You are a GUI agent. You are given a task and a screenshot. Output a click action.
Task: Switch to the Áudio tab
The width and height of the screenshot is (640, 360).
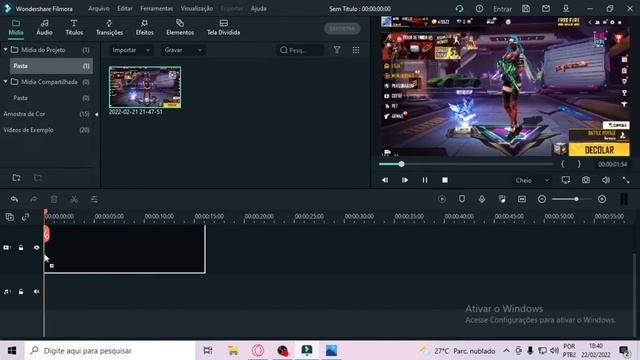pyautogui.click(x=44, y=27)
